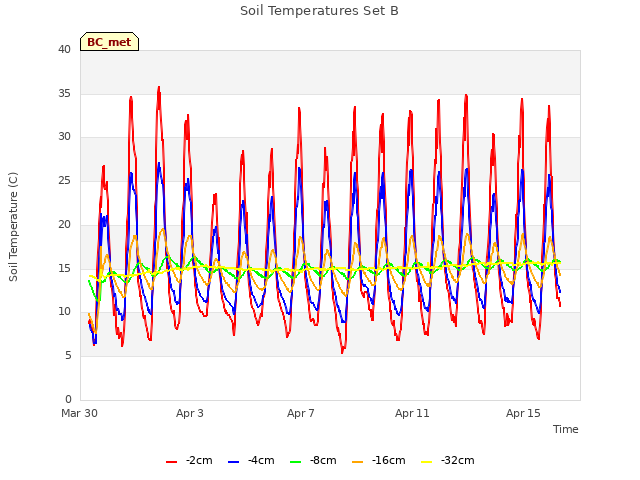Viewport: 640px width, 480px height.
Task: Toggle the -2cm series legend entry
Action: pos(189,461)
